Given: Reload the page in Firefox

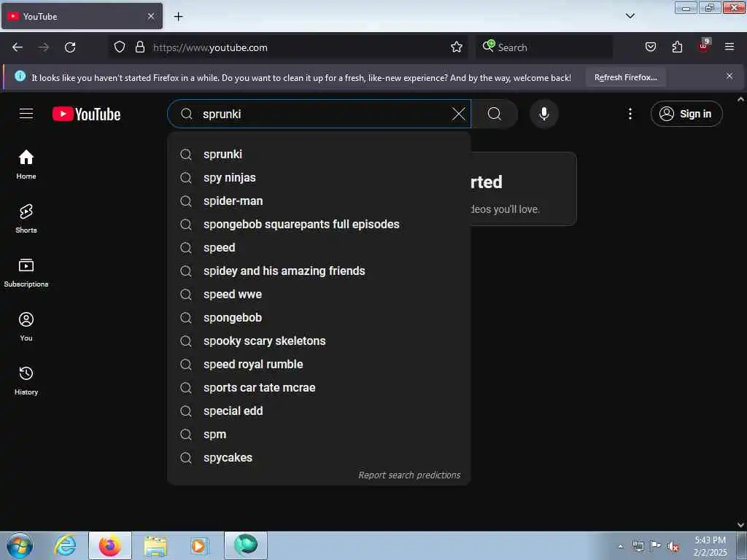Looking at the screenshot, I should click(x=70, y=47).
